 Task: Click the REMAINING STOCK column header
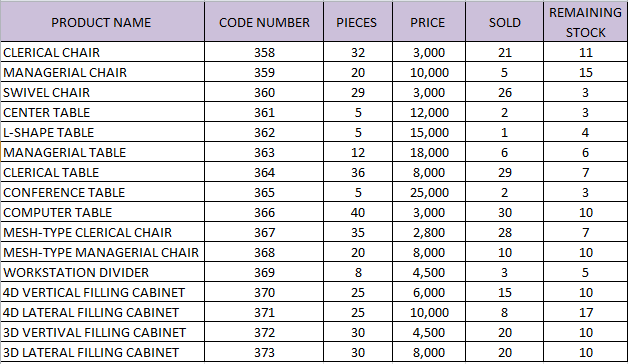coord(585,22)
